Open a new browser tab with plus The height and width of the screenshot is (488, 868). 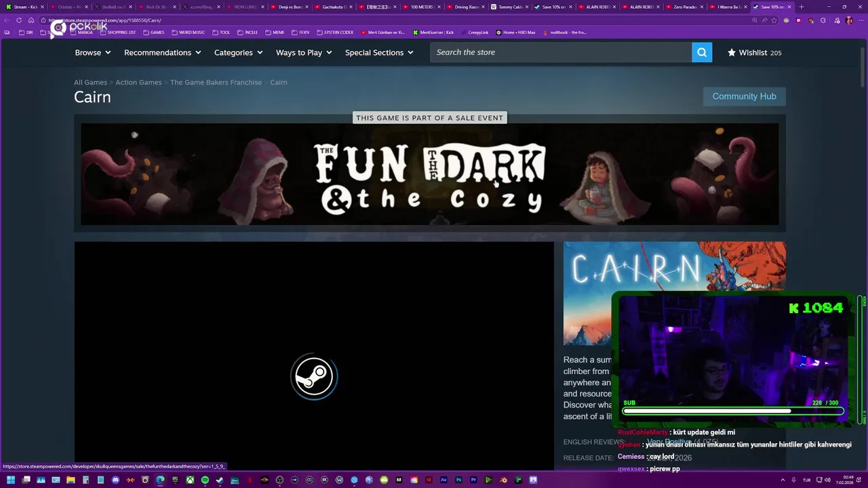tap(802, 7)
